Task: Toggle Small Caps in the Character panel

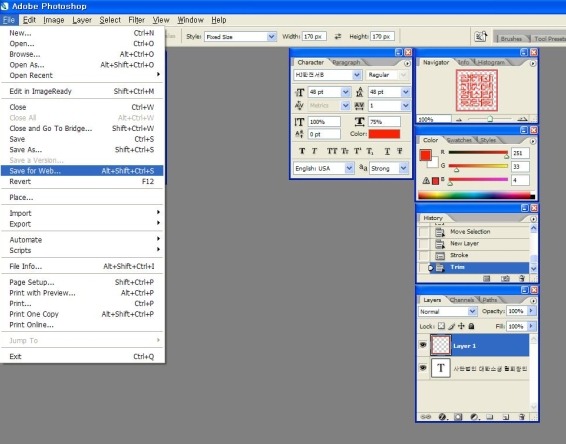Action: [x=345, y=151]
